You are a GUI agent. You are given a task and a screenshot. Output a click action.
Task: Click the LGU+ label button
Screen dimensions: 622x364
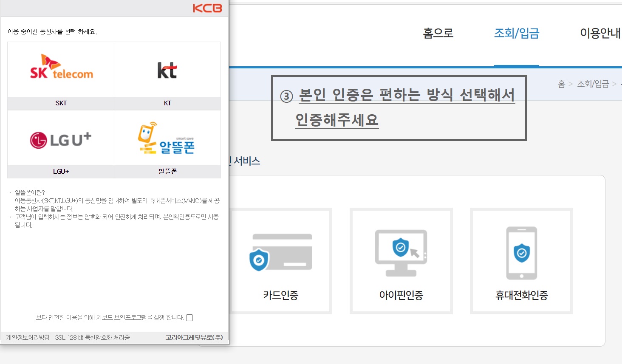[61, 172]
